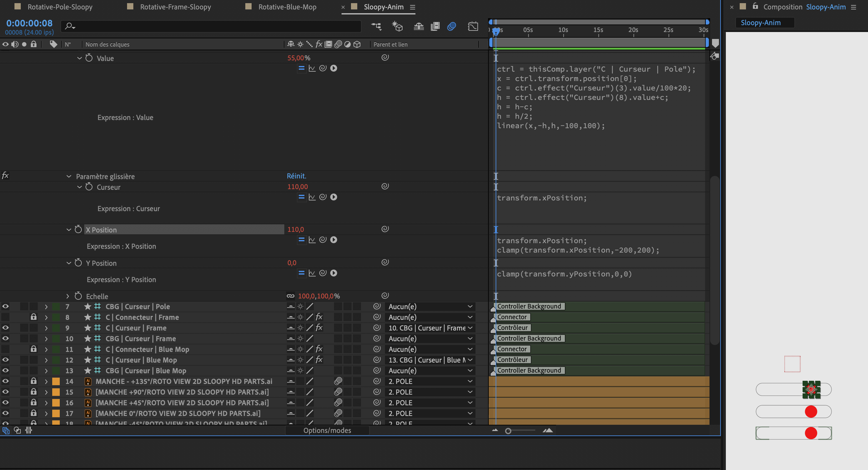Screen dimensions: 868x470
Task: Click the expression pick whip for Curseur
Action: [x=323, y=197]
